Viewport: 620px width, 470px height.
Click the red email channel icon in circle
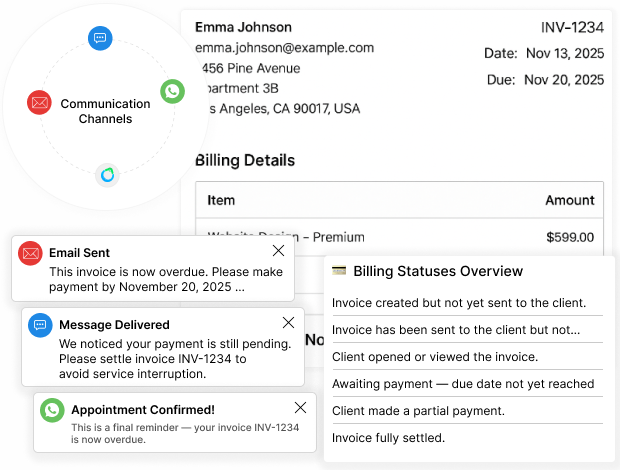pos(39,103)
